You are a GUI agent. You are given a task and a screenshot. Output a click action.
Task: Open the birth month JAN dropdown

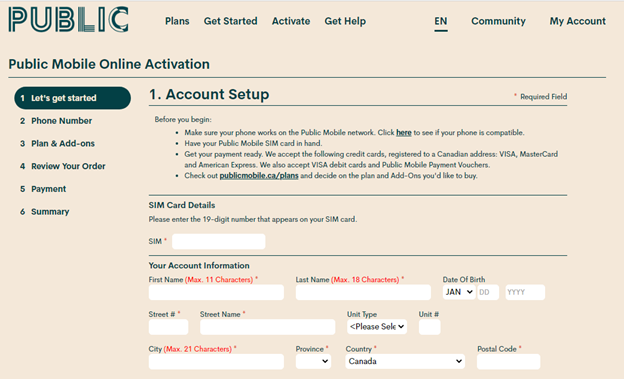pos(459,292)
